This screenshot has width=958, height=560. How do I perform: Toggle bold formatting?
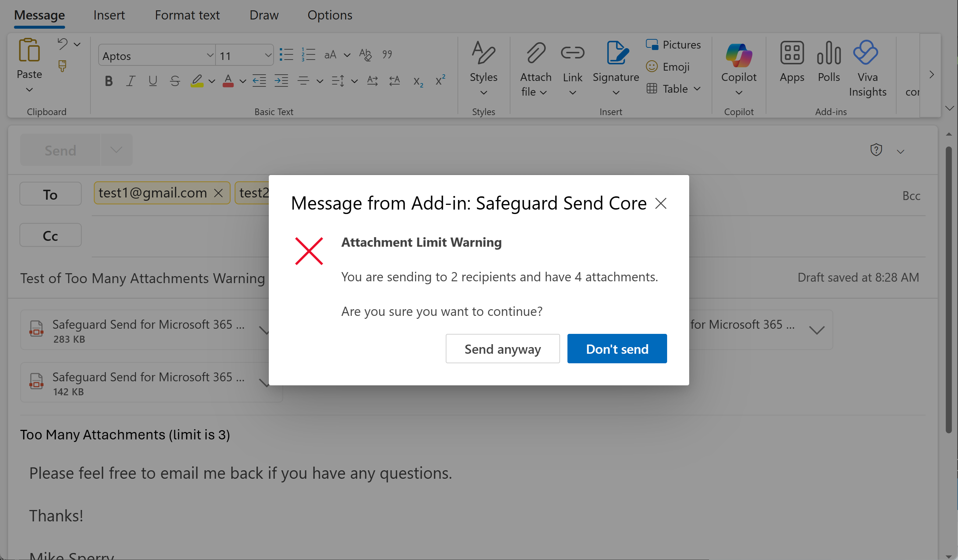tap(109, 81)
